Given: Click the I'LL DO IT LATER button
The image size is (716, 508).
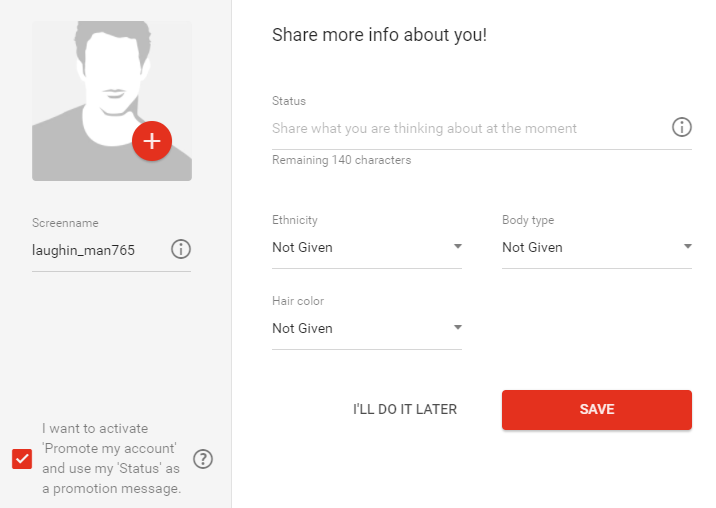Looking at the screenshot, I should [405, 409].
